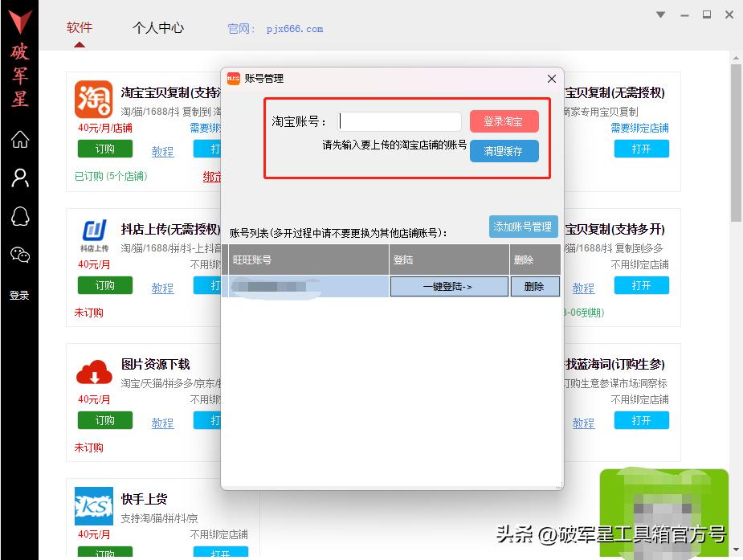This screenshot has width=743, height=560.
Task: Open the dropdown arrow near window controls
Action: pyautogui.click(x=660, y=14)
